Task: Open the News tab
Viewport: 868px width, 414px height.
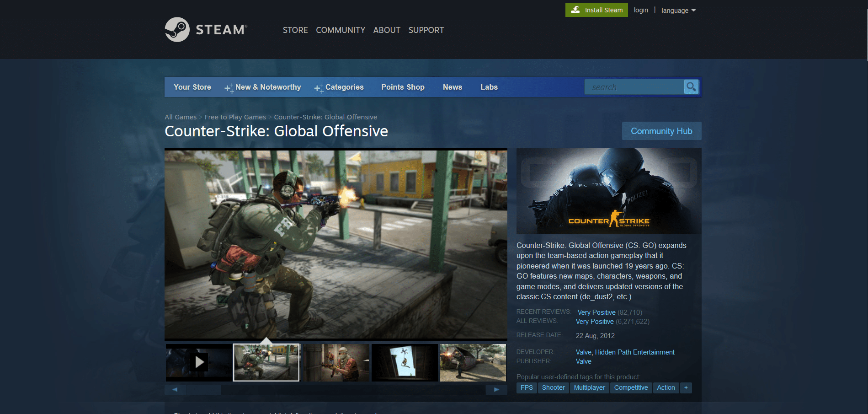Action: click(453, 87)
